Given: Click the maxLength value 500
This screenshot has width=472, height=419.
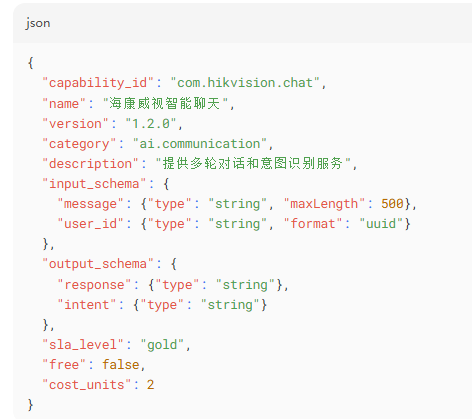Looking at the screenshot, I should [392, 204].
